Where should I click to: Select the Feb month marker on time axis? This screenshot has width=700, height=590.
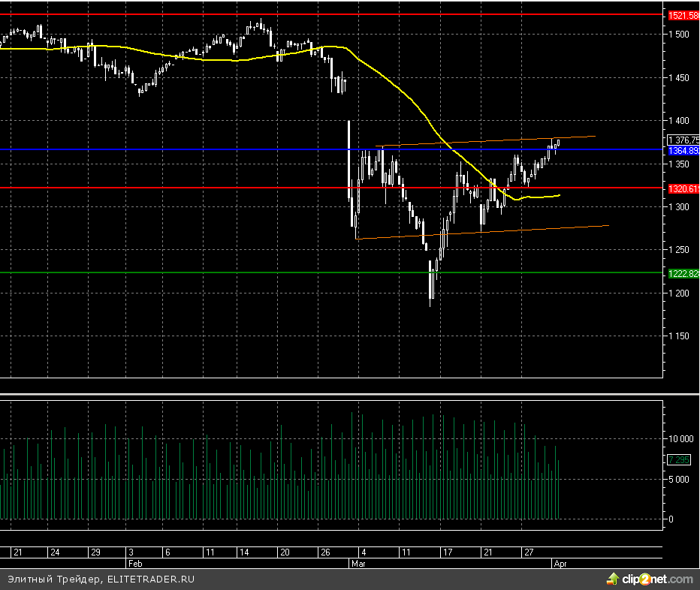tap(135, 562)
